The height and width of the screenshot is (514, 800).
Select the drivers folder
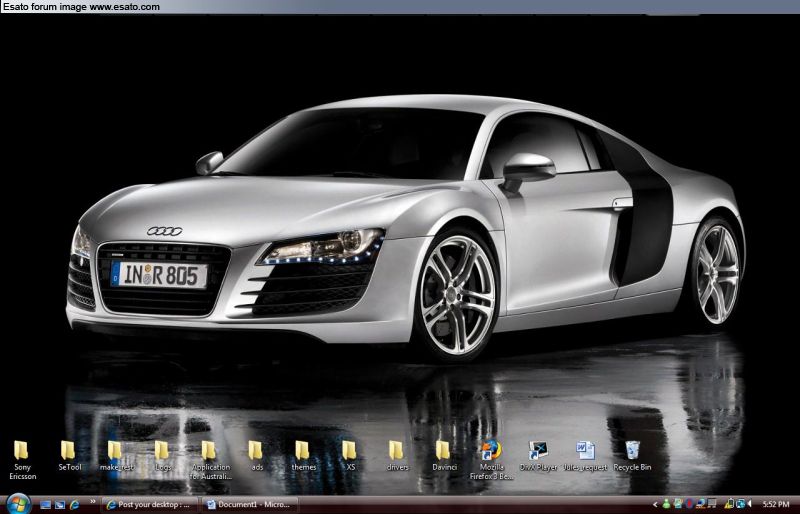coord(396,455)
